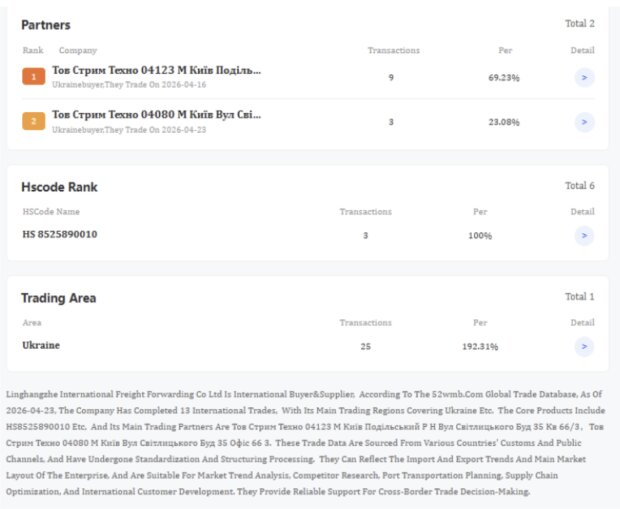
Task: Click Total 1 label in Trading Area
Action: pos(580,297)
